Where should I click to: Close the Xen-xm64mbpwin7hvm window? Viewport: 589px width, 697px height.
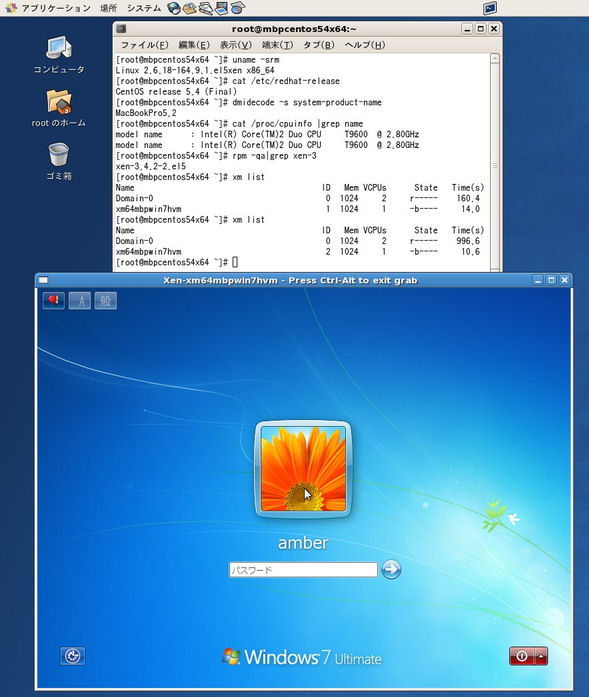pos(565,280)
